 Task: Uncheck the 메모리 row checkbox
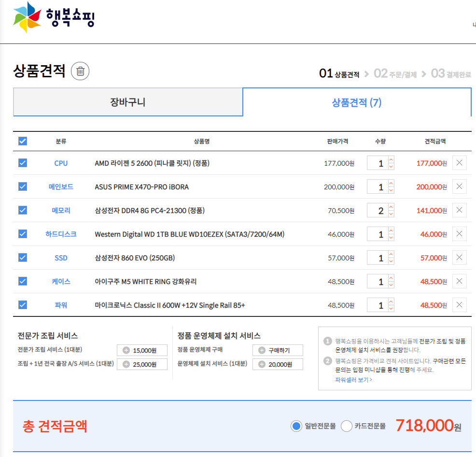tap(23, 210)
